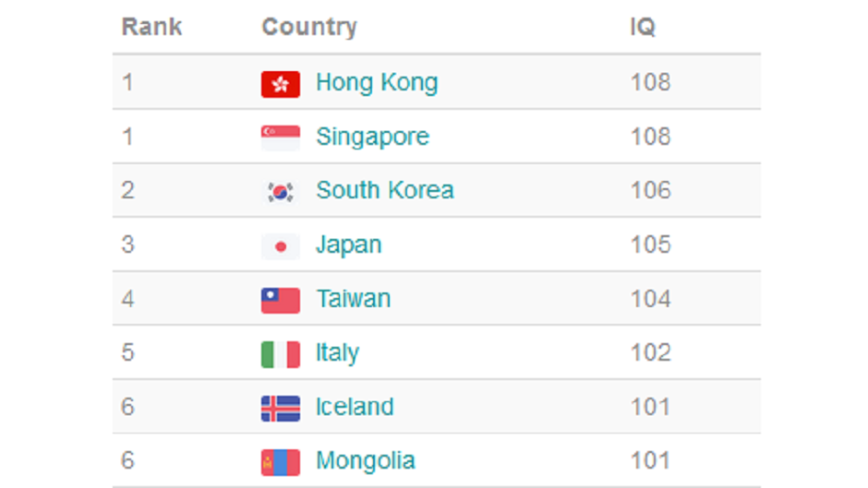Image resolution: width=868 pixels, height=488 pixels.
Task: Click the Mongolia flag icon
Action: click(x=280, y=462)
